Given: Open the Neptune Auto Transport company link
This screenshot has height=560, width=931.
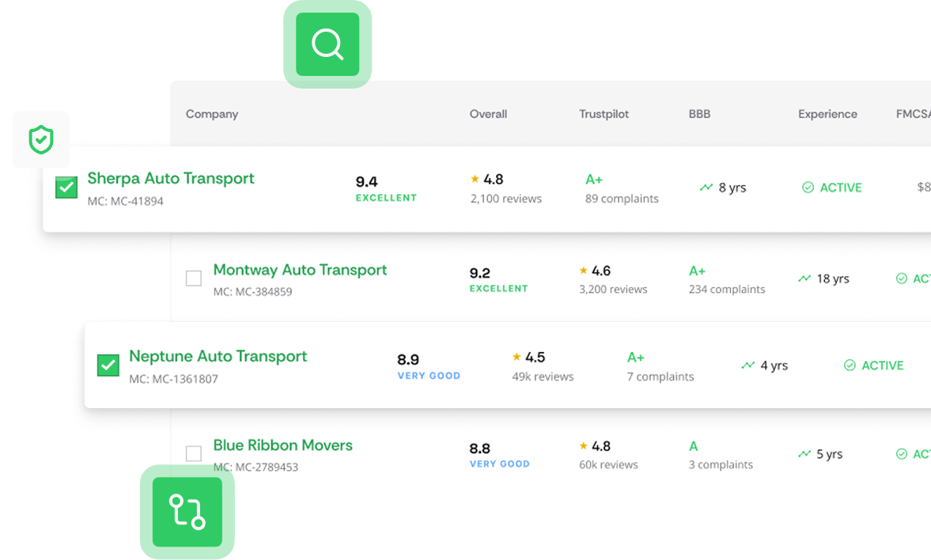Looking at the screenshot, I should pos(218,356).
